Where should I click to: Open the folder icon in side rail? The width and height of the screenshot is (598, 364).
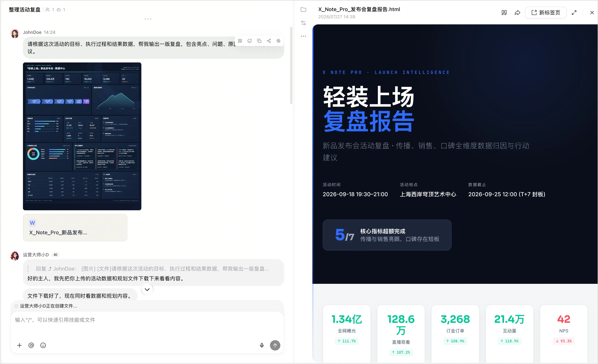[x=303, y=9]
